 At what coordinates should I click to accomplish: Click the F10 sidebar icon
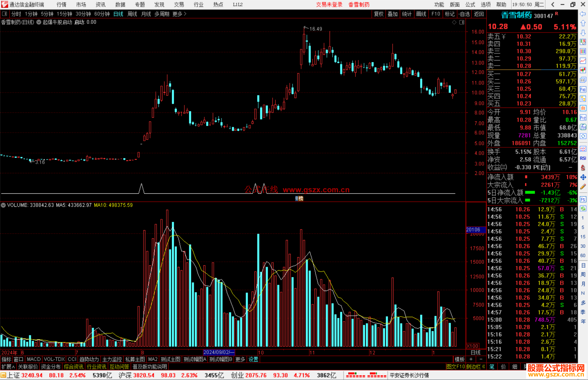pyautogui.click(x=583, y=89)
